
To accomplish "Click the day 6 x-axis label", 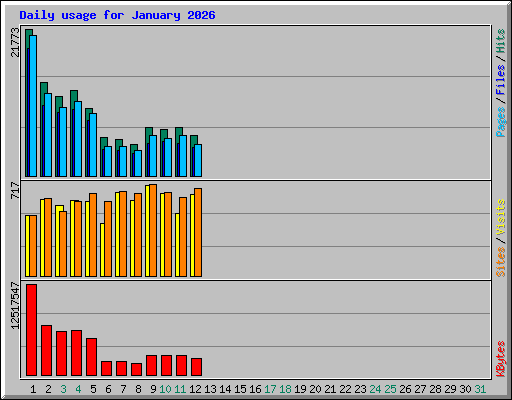I will pos(108,389).
